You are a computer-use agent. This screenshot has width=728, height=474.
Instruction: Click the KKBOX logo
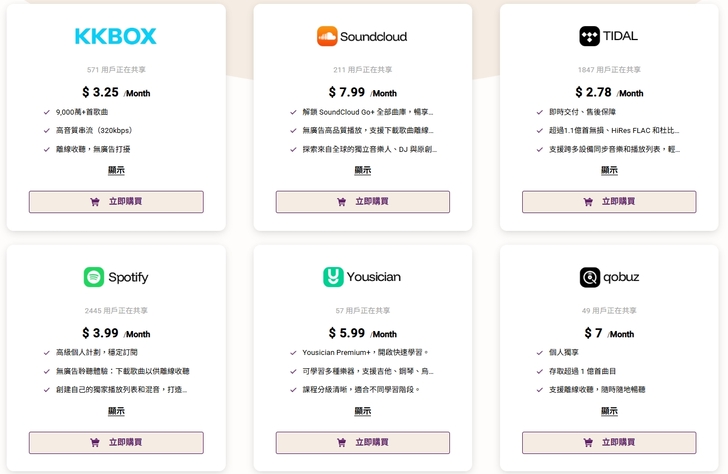(x=116, y=37)
